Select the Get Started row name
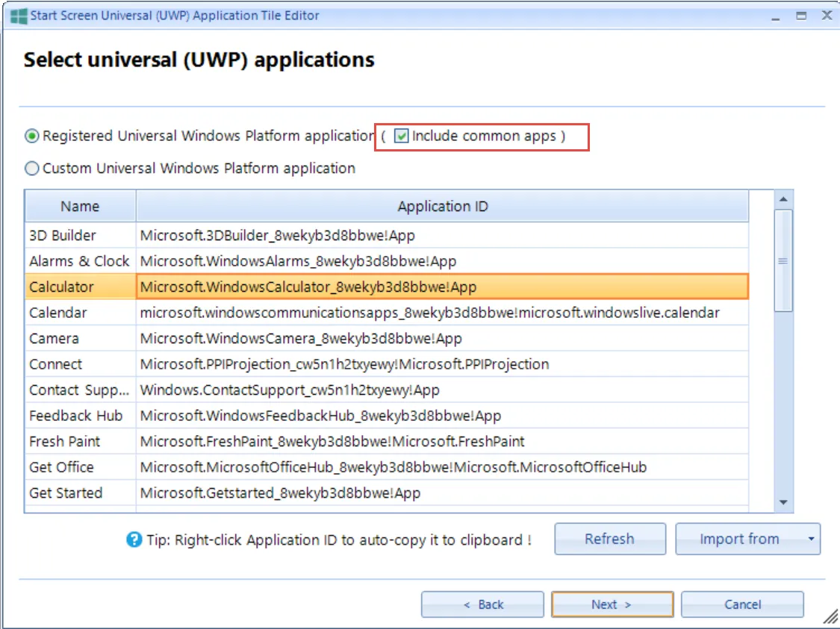The height and width of the screenshot is (629, 840). click(81, 492)
